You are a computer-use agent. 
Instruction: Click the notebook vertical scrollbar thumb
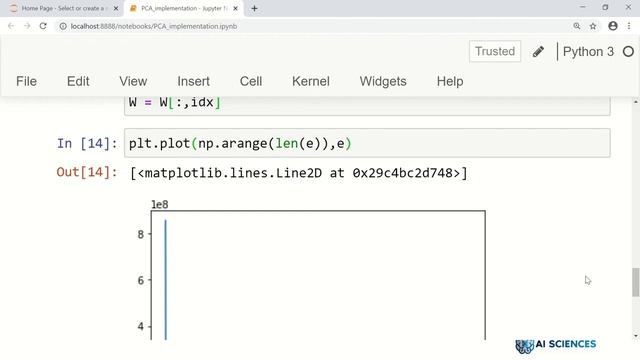[636, 282]
